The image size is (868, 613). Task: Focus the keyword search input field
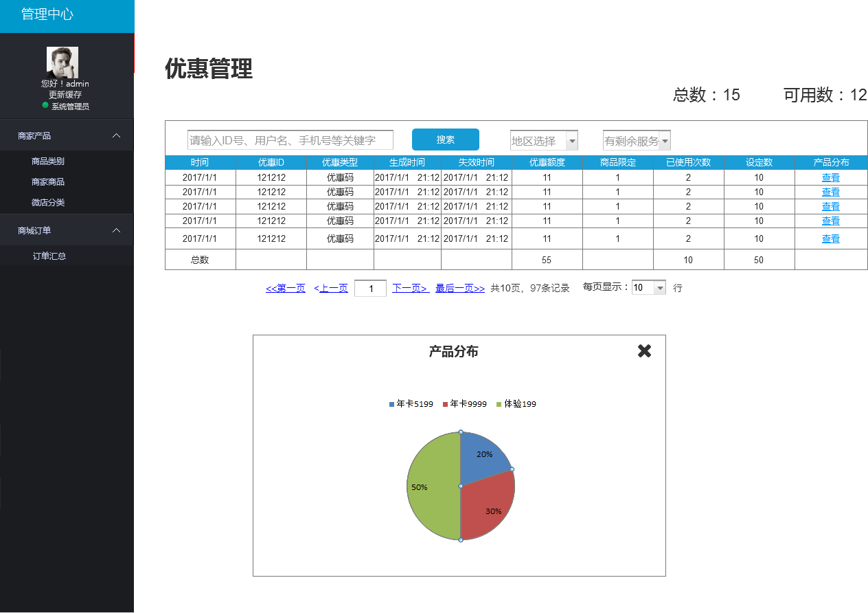coord(290,140)
